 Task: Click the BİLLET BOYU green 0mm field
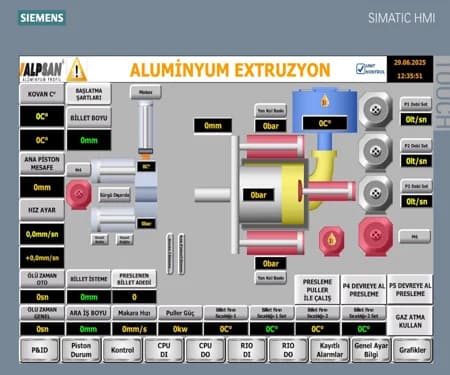[89, 140]
